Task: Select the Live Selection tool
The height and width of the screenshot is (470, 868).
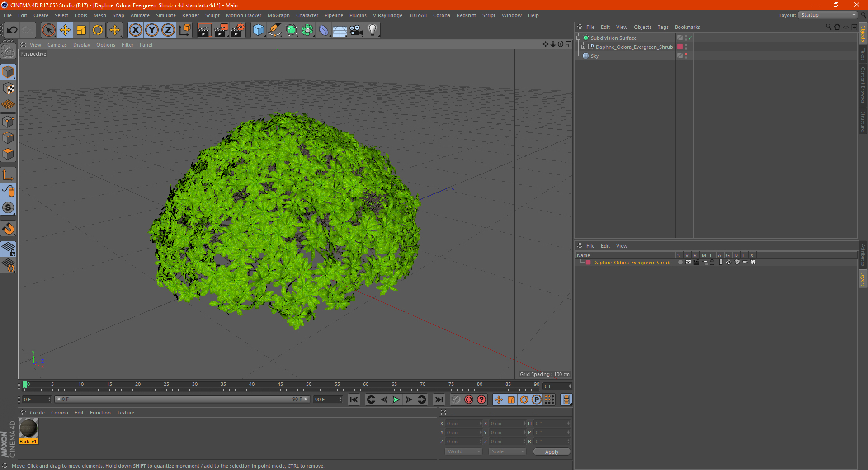Action: point(48,30)
